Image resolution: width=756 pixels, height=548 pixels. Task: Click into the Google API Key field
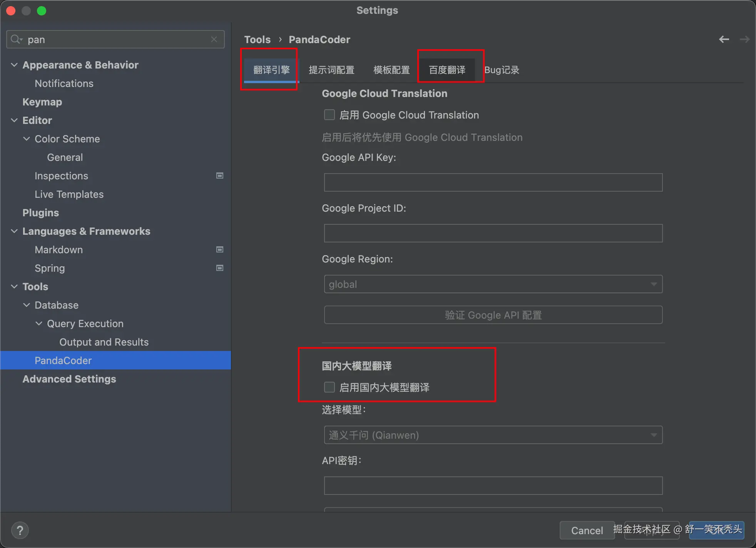[493, 182]
